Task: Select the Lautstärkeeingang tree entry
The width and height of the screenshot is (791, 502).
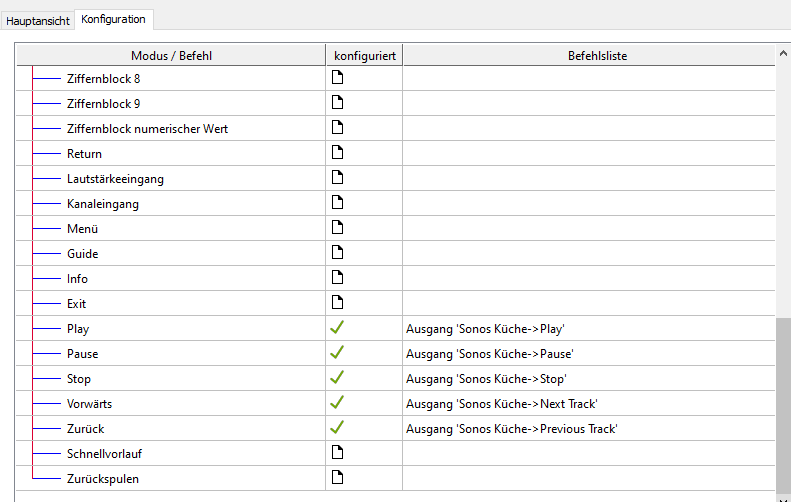Action: 115,179
